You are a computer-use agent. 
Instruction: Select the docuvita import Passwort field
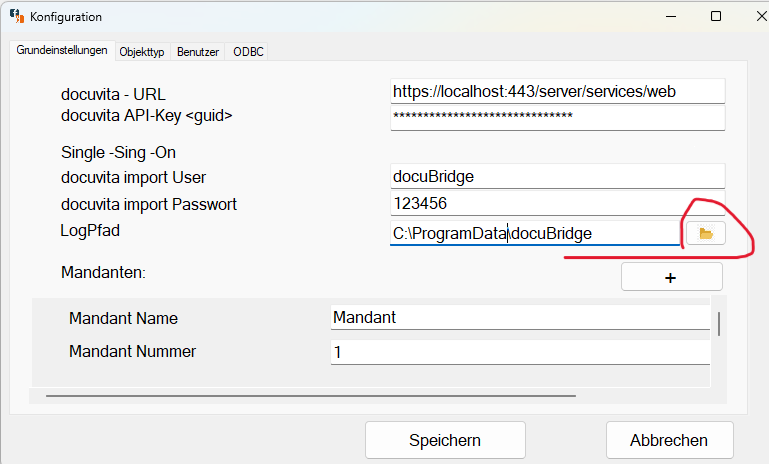click(x=557, y=203)
